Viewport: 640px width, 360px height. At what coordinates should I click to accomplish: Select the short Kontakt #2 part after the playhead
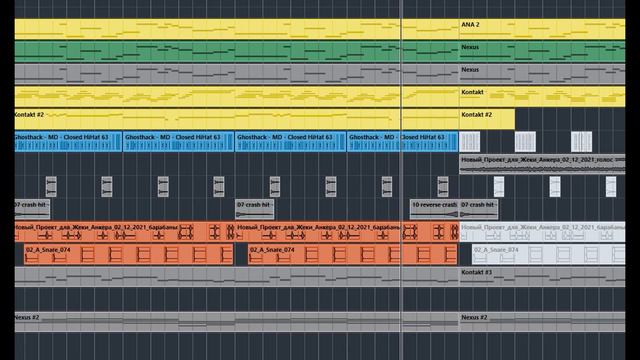coord(487,119)
